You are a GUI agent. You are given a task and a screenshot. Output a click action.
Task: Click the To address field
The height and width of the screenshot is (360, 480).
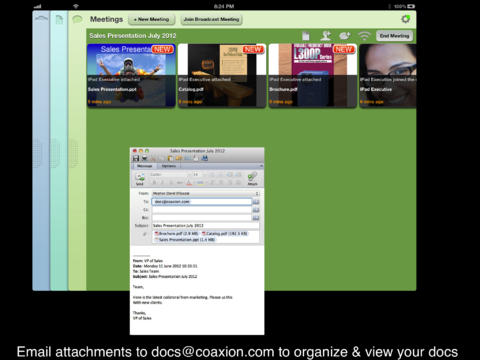coord(202,202)
